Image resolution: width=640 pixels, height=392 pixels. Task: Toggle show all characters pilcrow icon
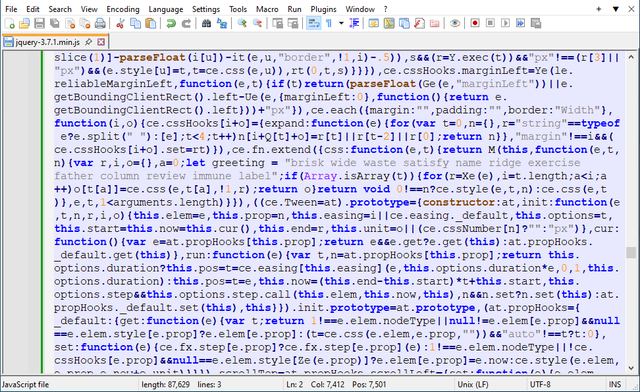329,23
